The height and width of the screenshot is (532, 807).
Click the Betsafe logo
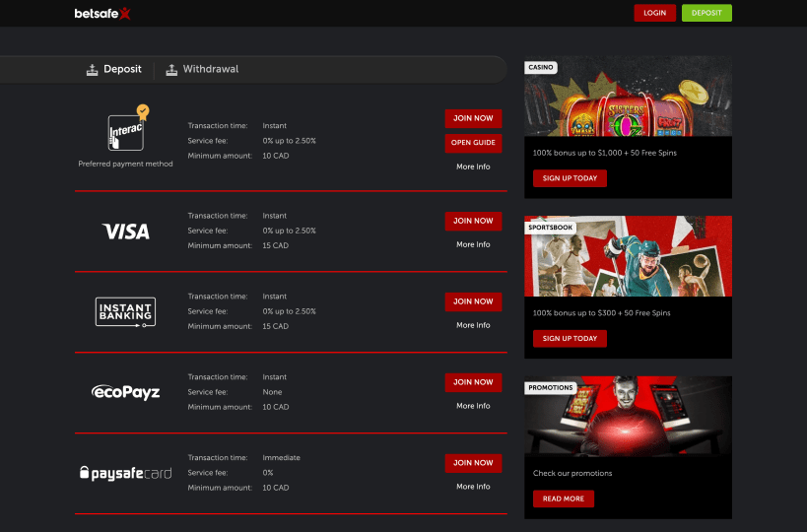(x=102, y=14)
